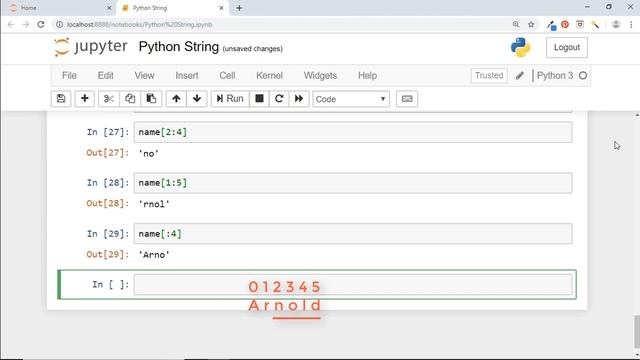Click the kernel idle circle indicator
640x360 pixels.
[x=583, y=76]
